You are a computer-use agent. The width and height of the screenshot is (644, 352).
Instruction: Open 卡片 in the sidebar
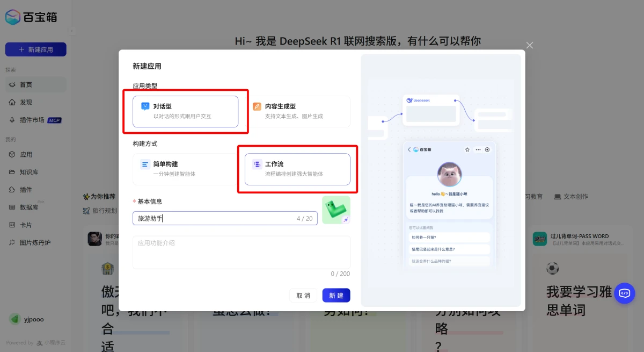click(36, 225)
